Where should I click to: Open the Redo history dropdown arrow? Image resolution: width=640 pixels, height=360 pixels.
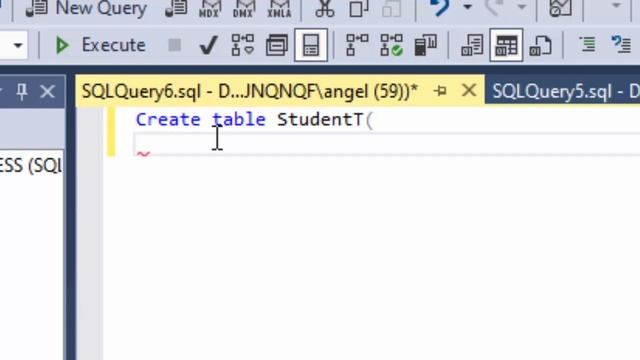[521, 7]
